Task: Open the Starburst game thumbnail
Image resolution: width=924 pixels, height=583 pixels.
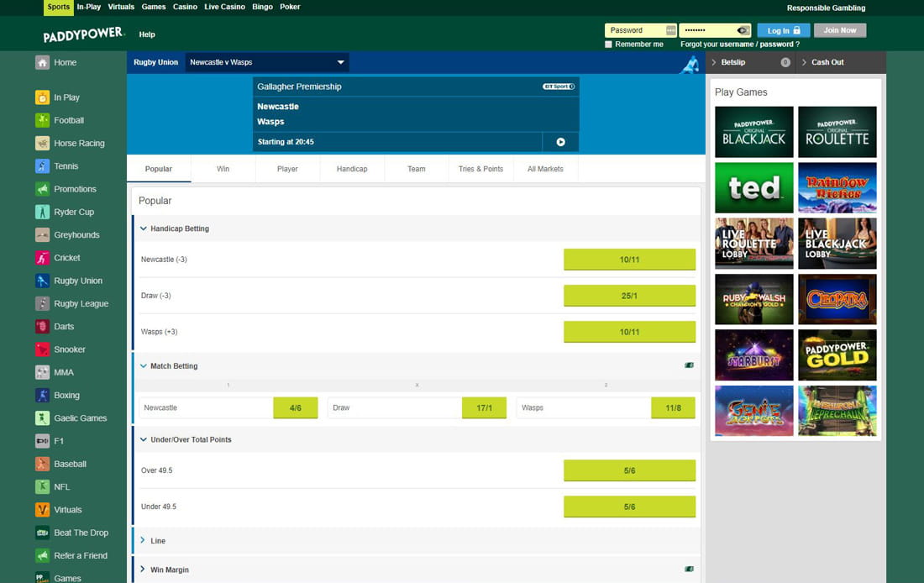Action: tap(754, 355)
